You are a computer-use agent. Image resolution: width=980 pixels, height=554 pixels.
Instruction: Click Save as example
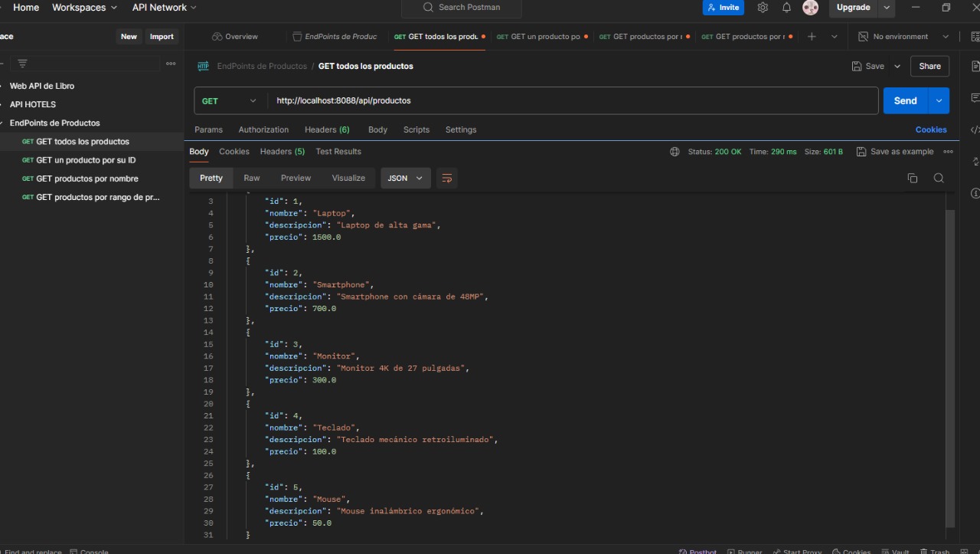(895, 152)
